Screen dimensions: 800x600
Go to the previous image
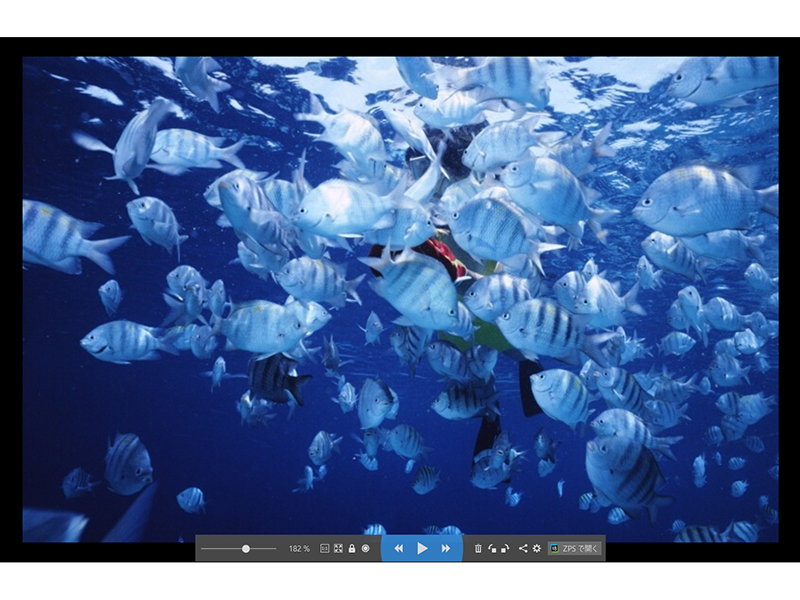click(399, 548)
